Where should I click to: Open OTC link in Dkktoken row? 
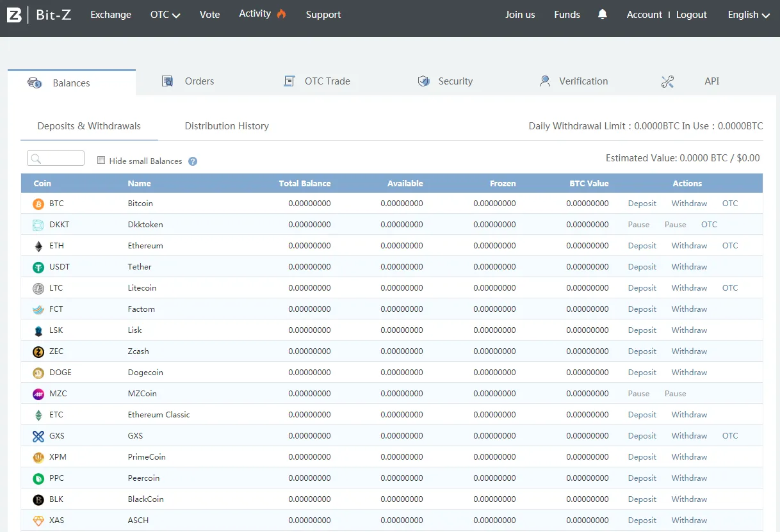(709, 225)
